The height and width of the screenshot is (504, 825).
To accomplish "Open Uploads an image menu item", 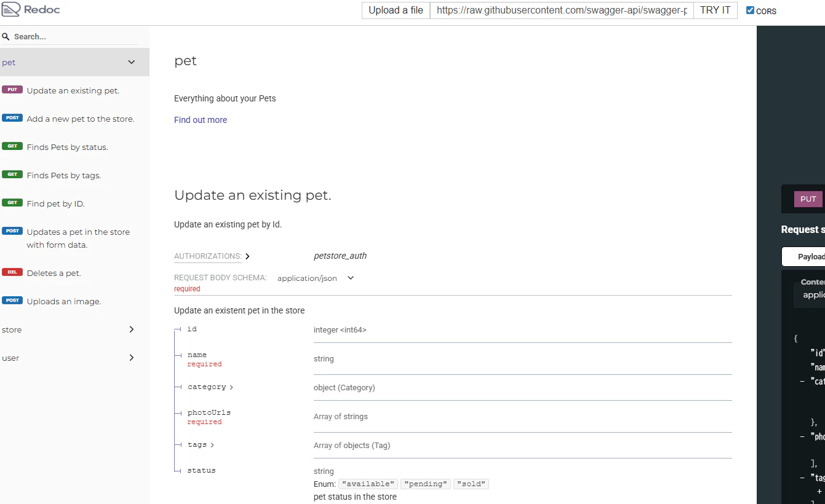I will (64, 301).
